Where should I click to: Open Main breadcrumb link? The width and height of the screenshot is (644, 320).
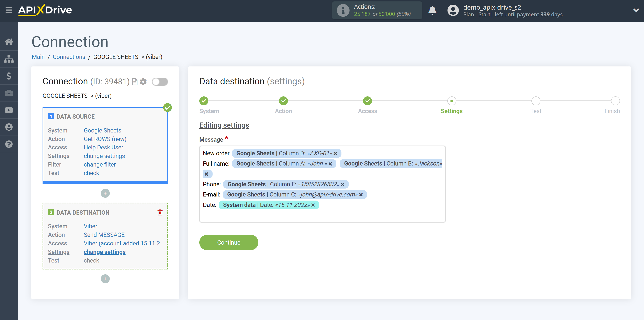[38, 57]
